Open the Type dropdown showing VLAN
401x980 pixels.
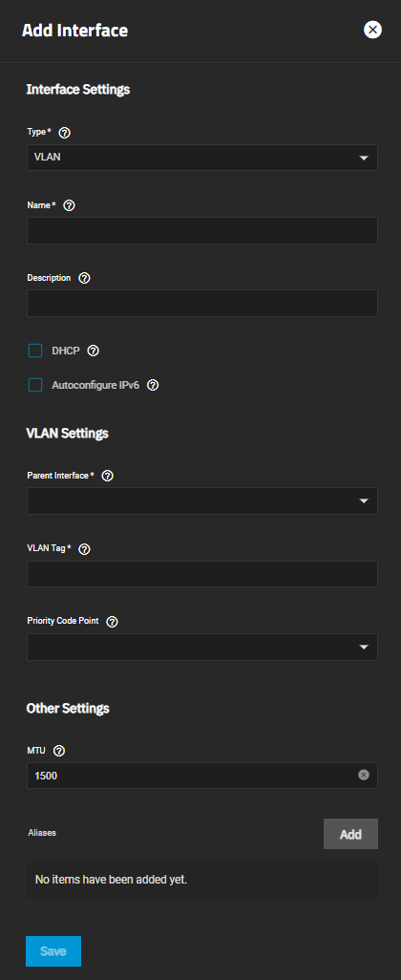(x=202, y=158)
